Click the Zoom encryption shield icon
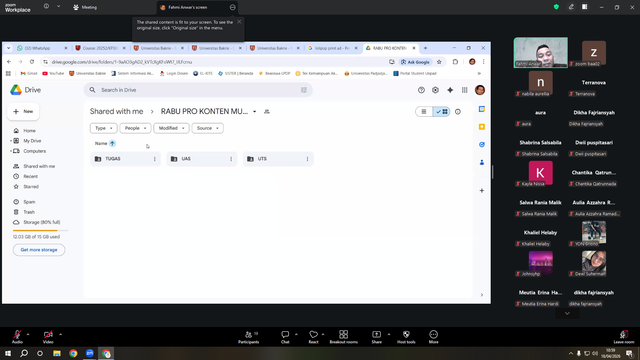Screen dimensions: 640x360 click(556, 7)
